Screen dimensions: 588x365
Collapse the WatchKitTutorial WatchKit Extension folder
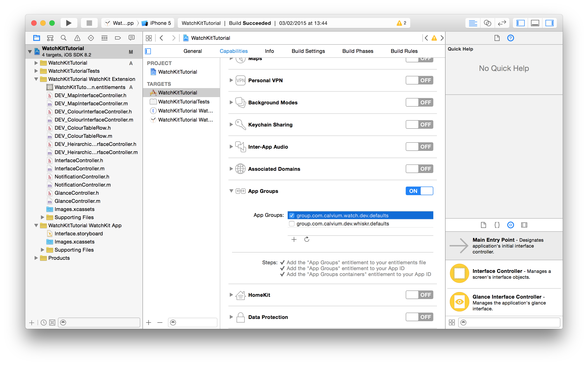(x=36, y=79)
